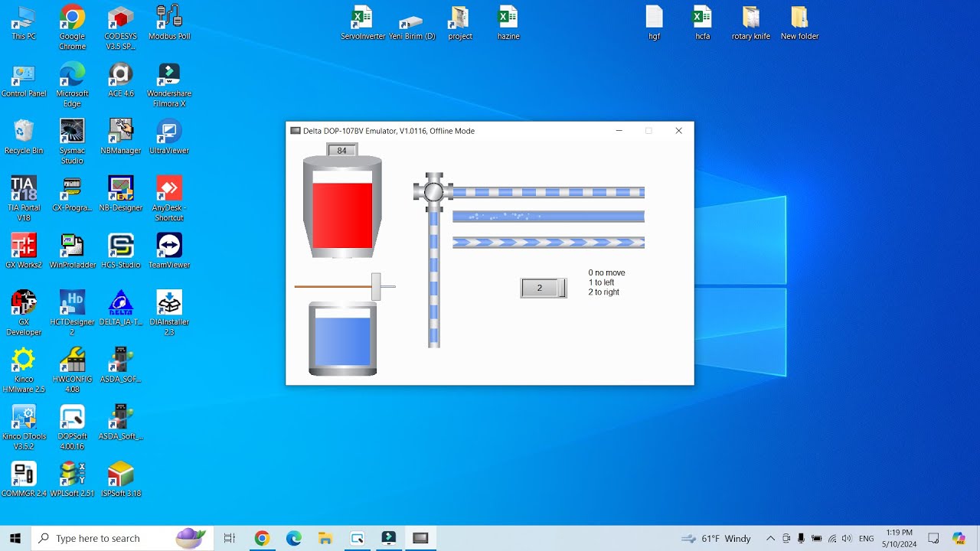Screen dimensions: 980x551
Task: Click the tank level display showing 84
Action: [341, 150]
